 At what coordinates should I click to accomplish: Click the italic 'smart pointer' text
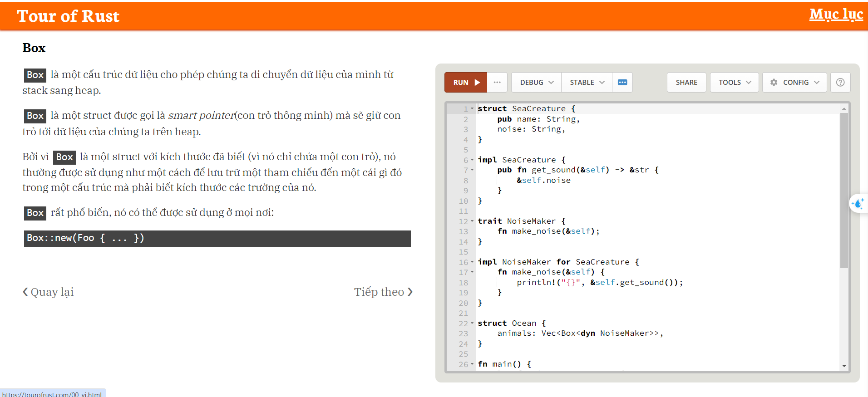(x=201, y=116)
